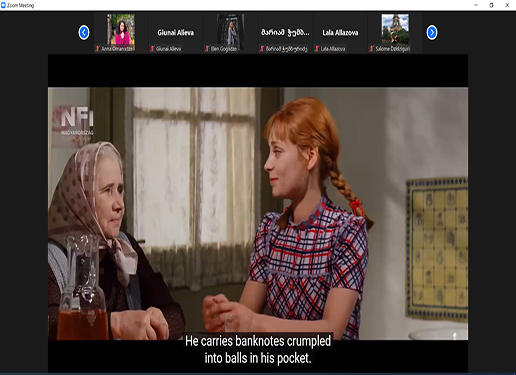The height and width of the screenshot is (375, 516).
Task: Click muted mic icon for Salome
Action: pos(372,49)
